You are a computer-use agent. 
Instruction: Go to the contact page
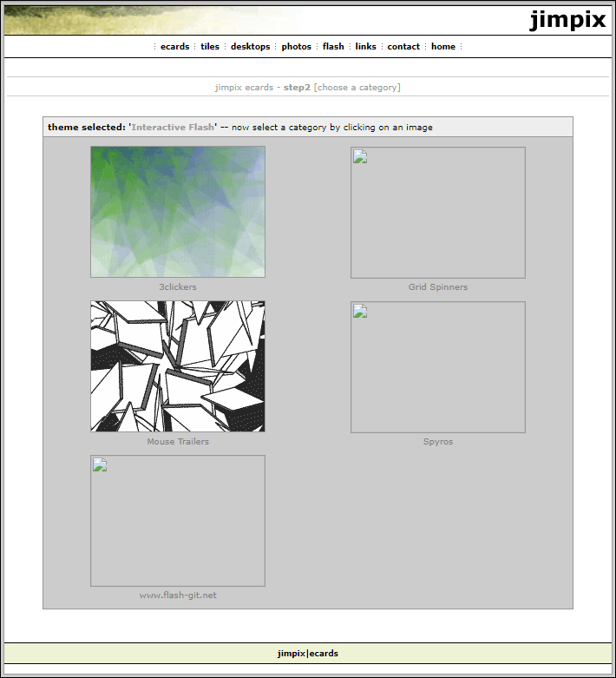[403, 47]
